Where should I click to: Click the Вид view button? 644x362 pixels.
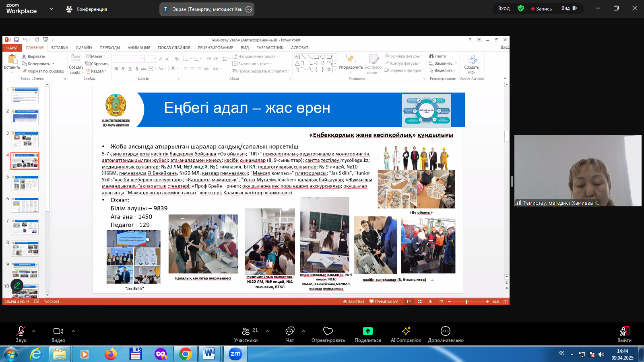[569, 8]
